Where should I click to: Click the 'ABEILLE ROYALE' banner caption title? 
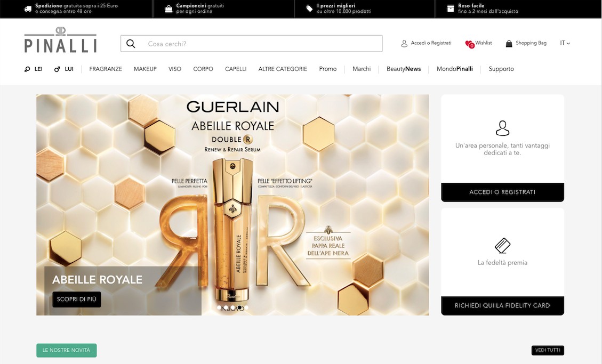click(x=97, y=280)
